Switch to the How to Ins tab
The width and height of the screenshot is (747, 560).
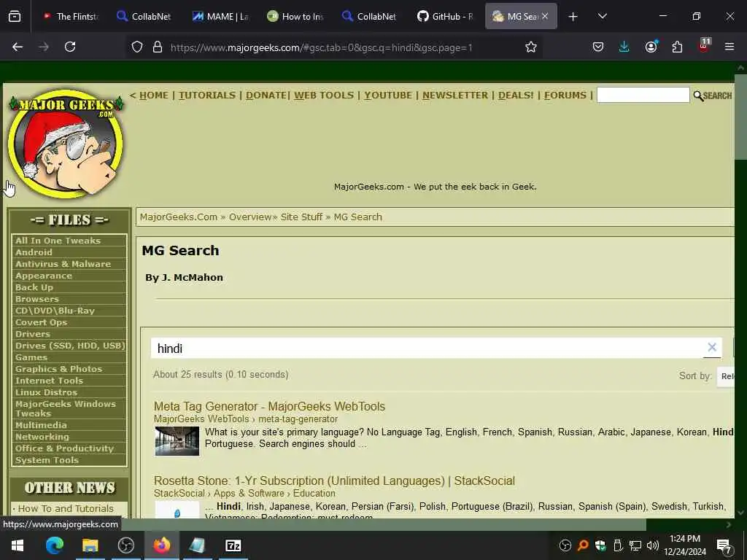click(295, 16)
